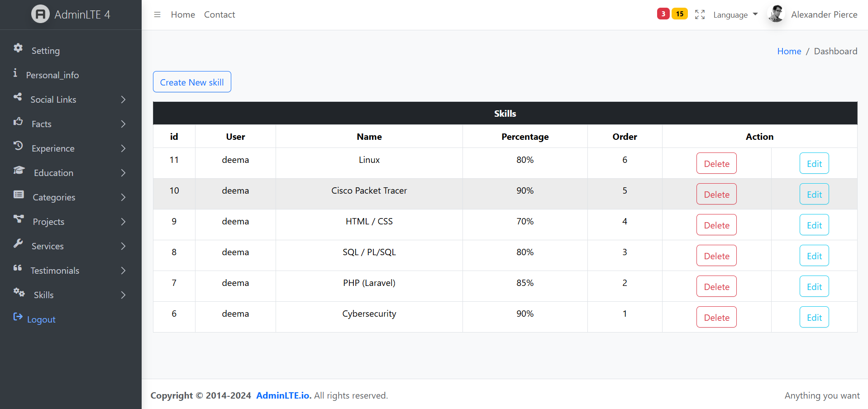868x409 pixels.
Task: Delete the PHP (Laravel) skill
Action: pos(716,286)
